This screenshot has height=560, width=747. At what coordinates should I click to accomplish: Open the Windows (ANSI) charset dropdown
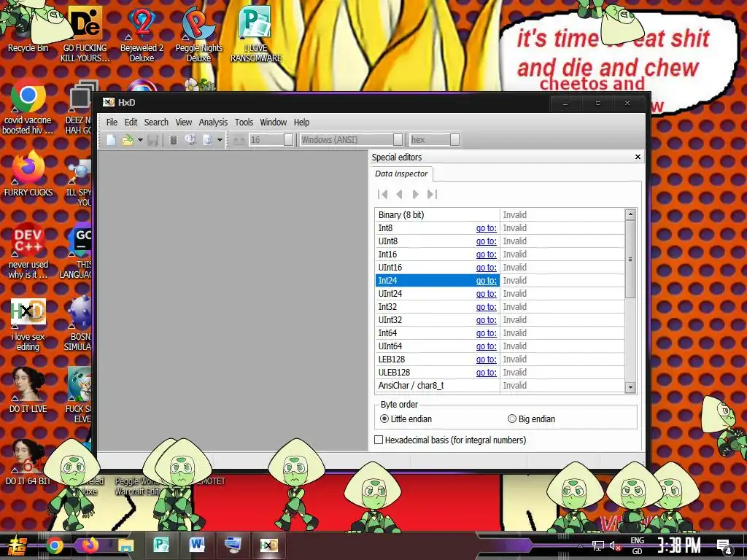point(398,139)
